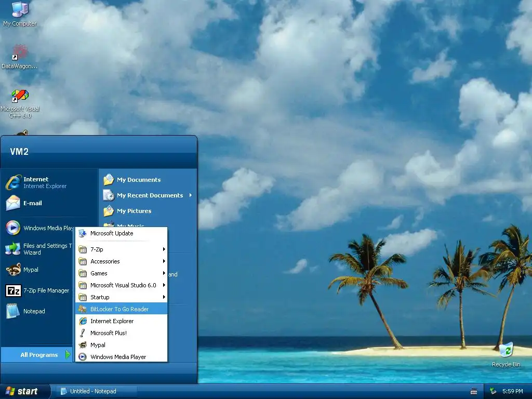Expand the Accessories submenu
This screenshot has width=532, height=399.
pyautogui.click(x=121, y=261)
